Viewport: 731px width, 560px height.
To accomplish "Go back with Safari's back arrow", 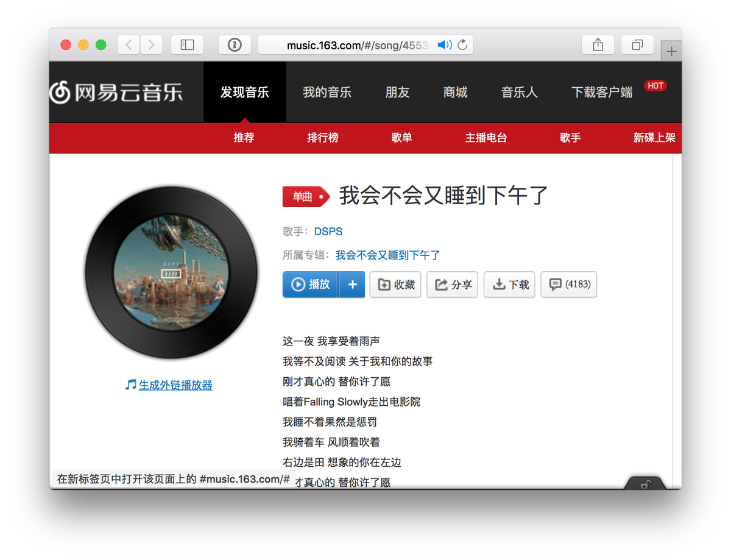I will click(x=129, y=44).
